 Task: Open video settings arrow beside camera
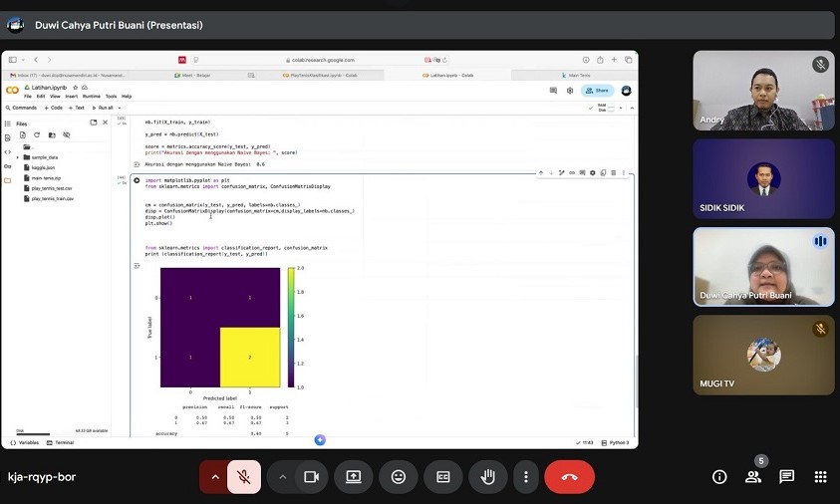point(283,477)
